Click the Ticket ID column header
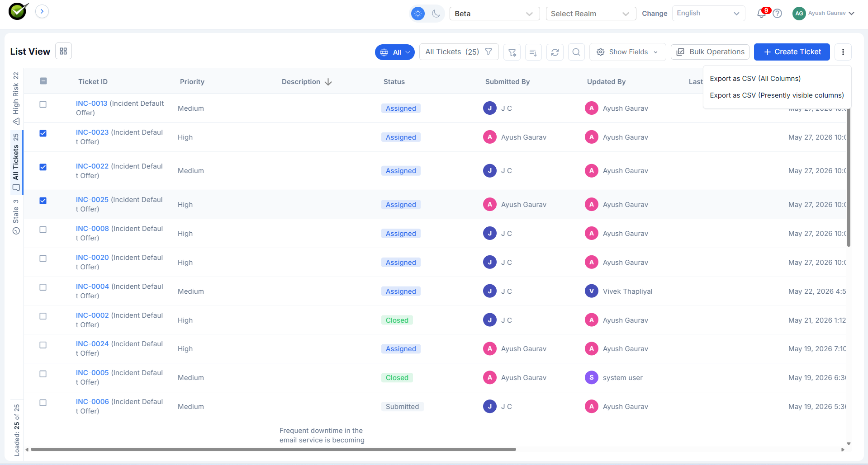 pos(93,82)
